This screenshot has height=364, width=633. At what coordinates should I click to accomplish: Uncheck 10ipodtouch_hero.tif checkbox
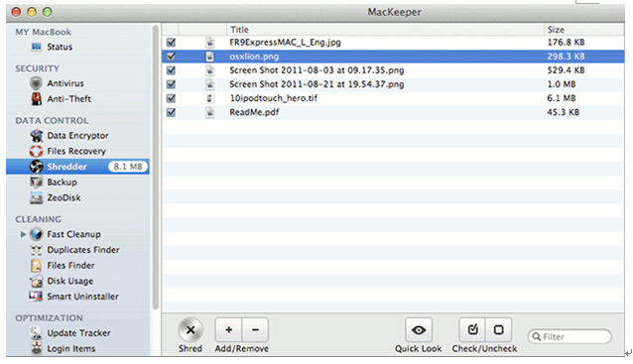172,98
